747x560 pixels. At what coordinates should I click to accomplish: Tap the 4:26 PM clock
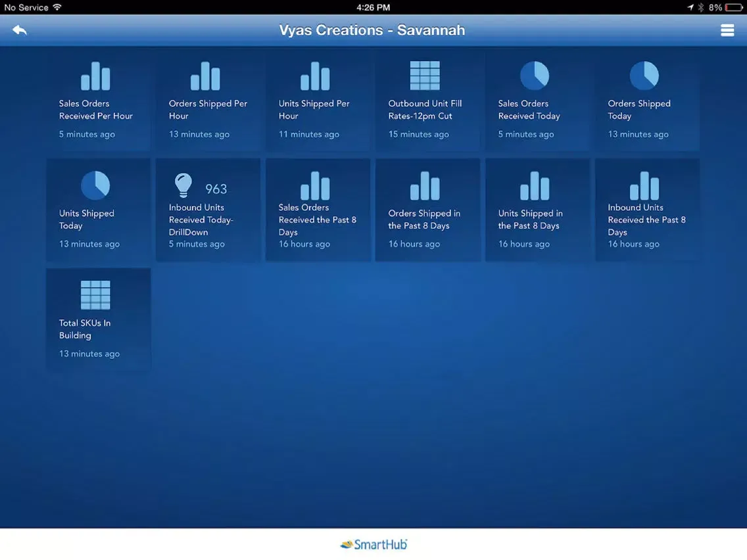click(373, 7)
